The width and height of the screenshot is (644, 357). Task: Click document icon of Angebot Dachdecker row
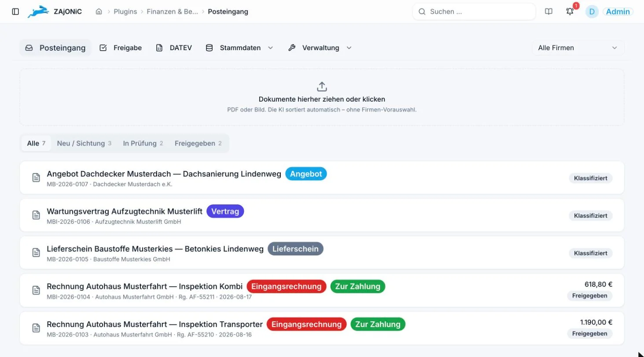[36, 178]
